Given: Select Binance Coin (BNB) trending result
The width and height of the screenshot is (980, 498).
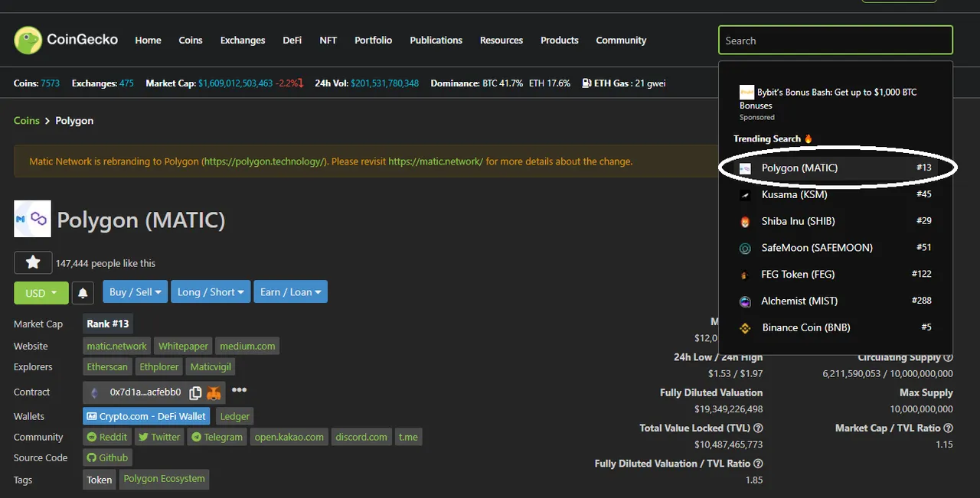Looking at the screenshot, I should 835,327.
